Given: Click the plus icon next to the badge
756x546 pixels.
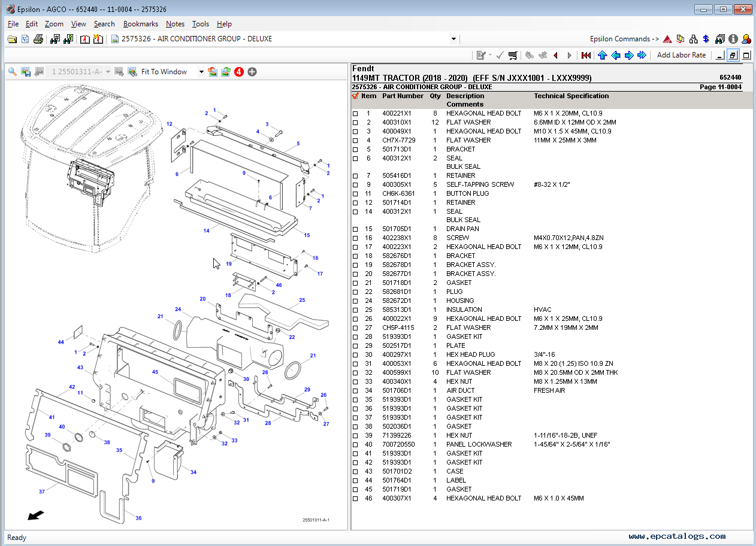Looking at the screenshot, I should pyautogui.click(x=251, y=71).
